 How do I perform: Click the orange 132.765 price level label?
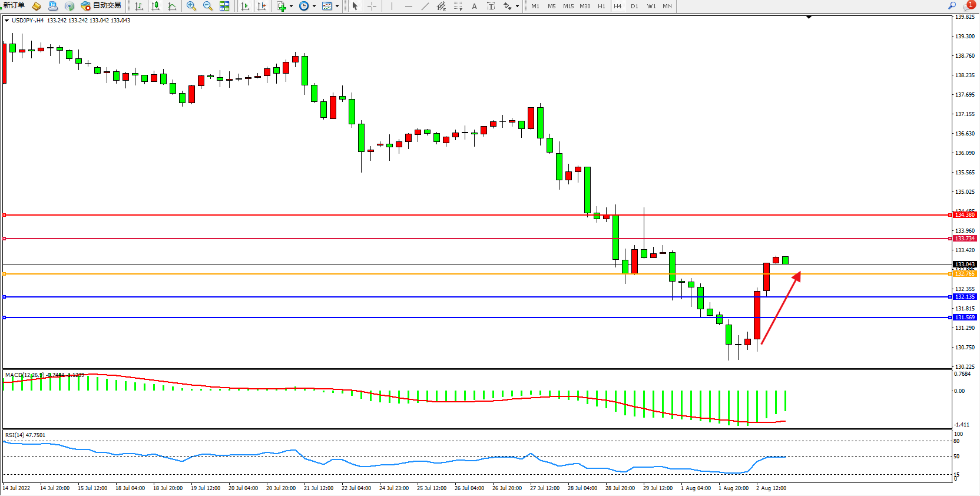[x=965, y=274]
